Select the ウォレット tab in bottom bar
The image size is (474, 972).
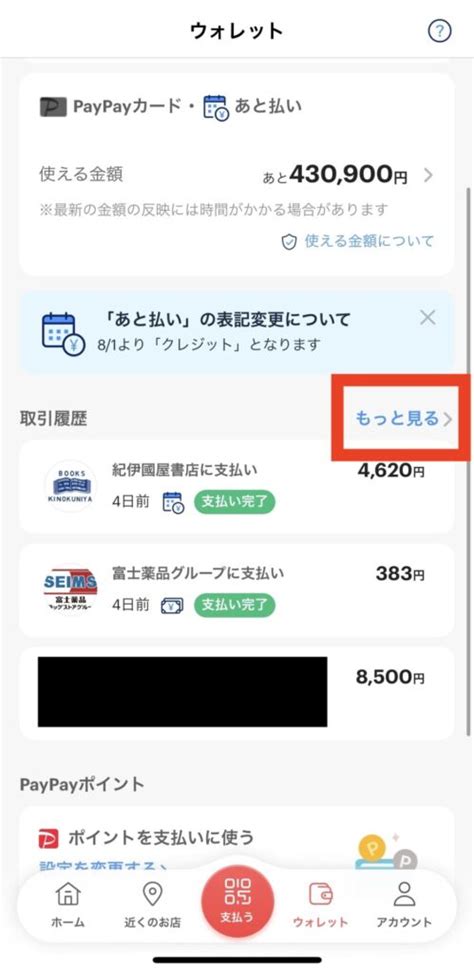coord(320,905)
